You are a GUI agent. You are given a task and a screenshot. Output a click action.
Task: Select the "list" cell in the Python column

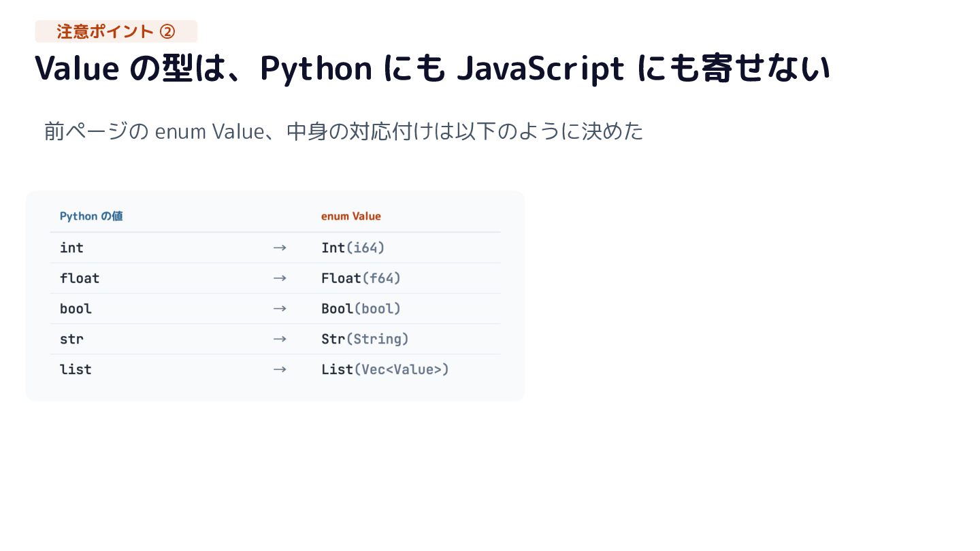(x=76, y=369)
